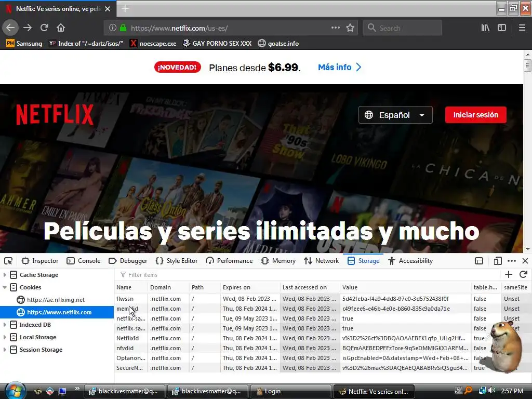The image size is (532, 399).
Task: Open the noescape.exe bookmark
Action: point(153,44)
